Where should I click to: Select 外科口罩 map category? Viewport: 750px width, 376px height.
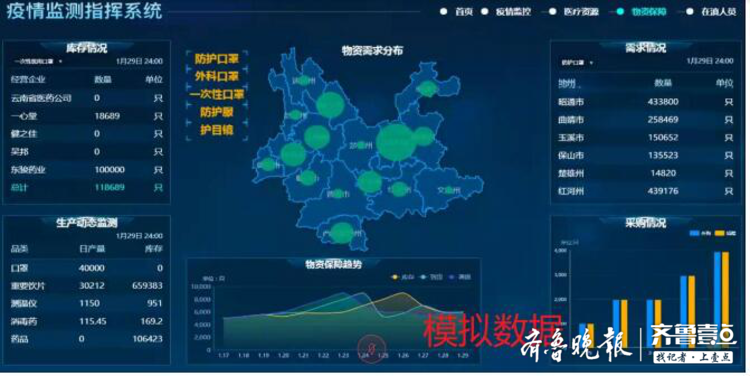click(217, 77)
